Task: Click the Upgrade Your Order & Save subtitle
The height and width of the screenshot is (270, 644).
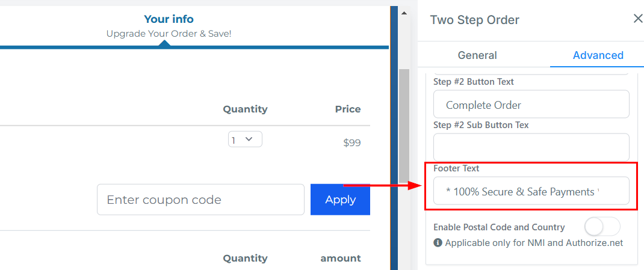Action: pos(169,34)
